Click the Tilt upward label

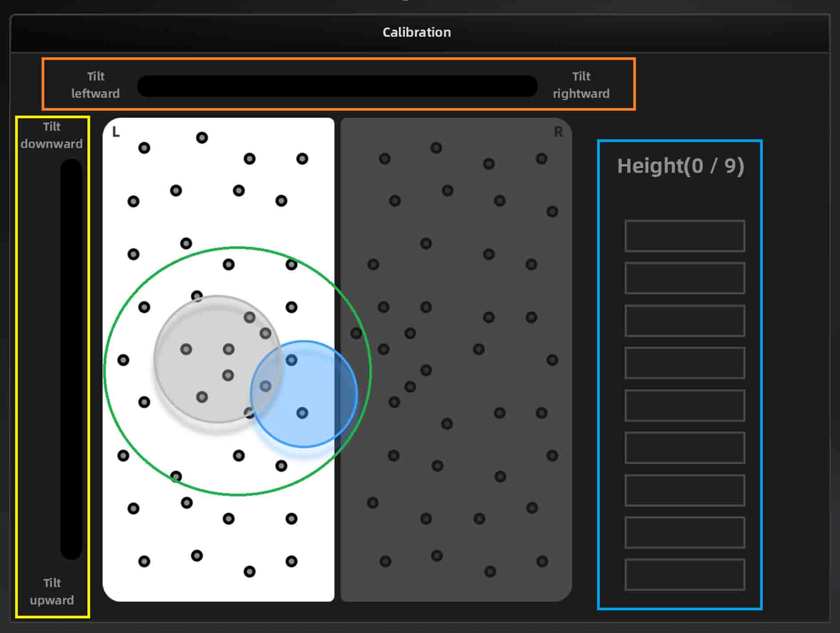[x=52, y=591]
